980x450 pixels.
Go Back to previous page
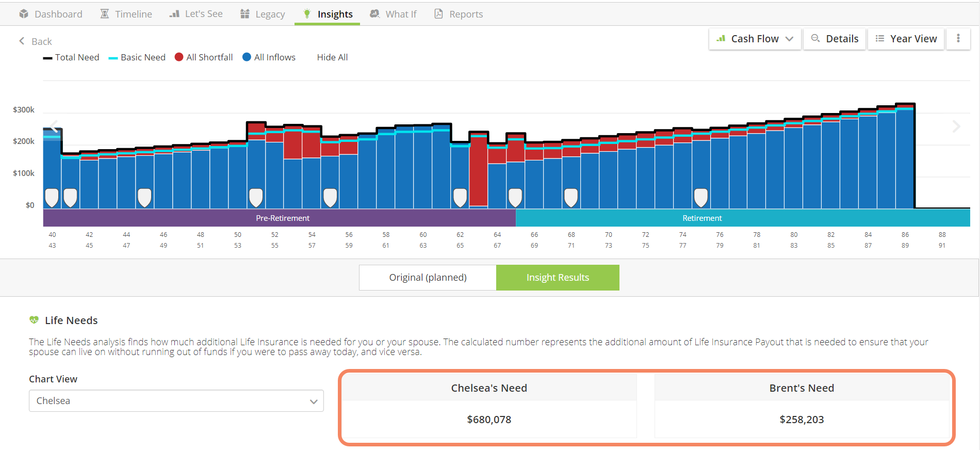(35, 41)
